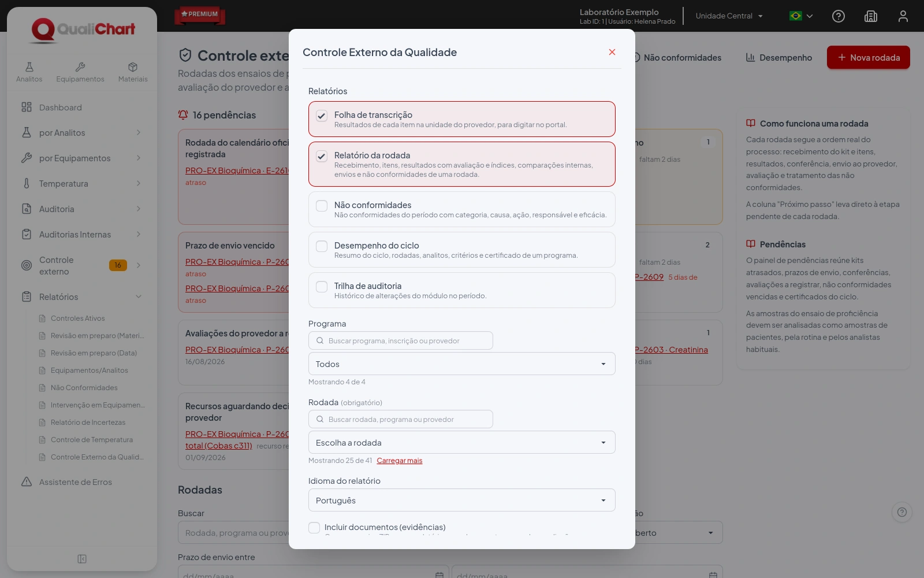Screen dimensions: 924x578
Task: Open Auditorias Internas menu item
Action: [82, 234]
